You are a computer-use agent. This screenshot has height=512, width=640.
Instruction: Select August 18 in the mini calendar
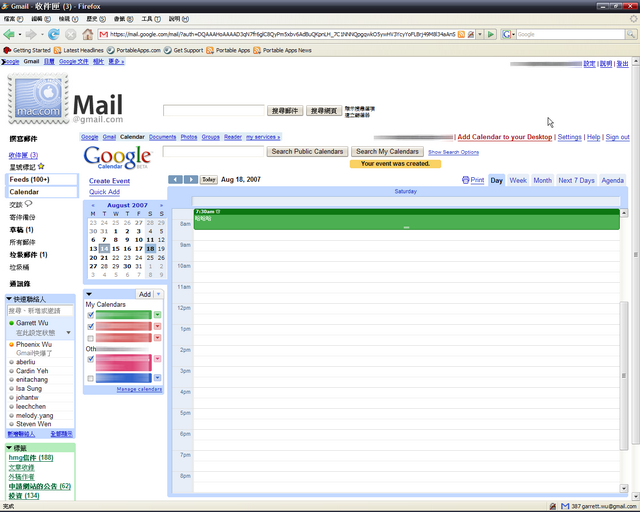tap(150, 249)
